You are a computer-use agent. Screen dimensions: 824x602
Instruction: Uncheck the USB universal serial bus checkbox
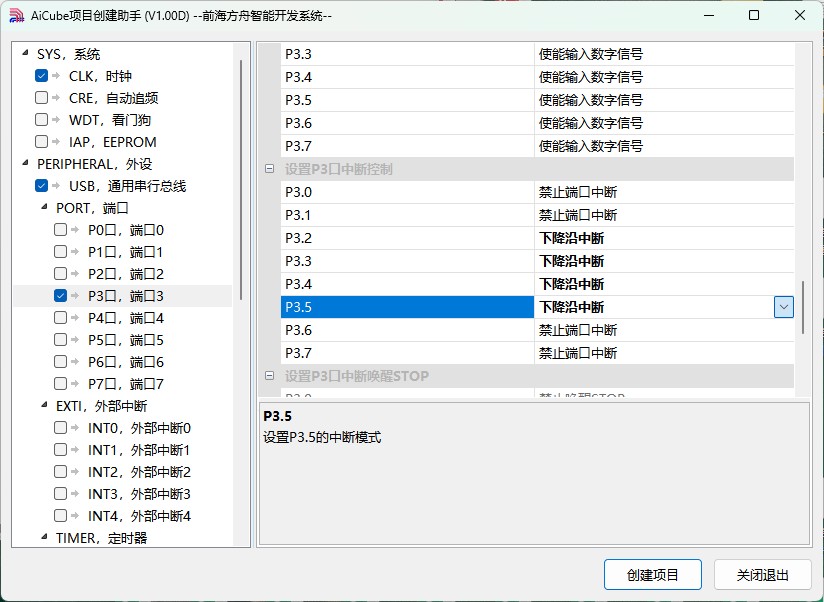pos(42,185)
